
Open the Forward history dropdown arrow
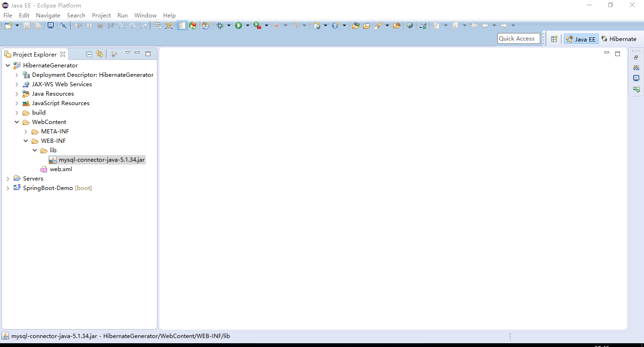coord(513,25)
